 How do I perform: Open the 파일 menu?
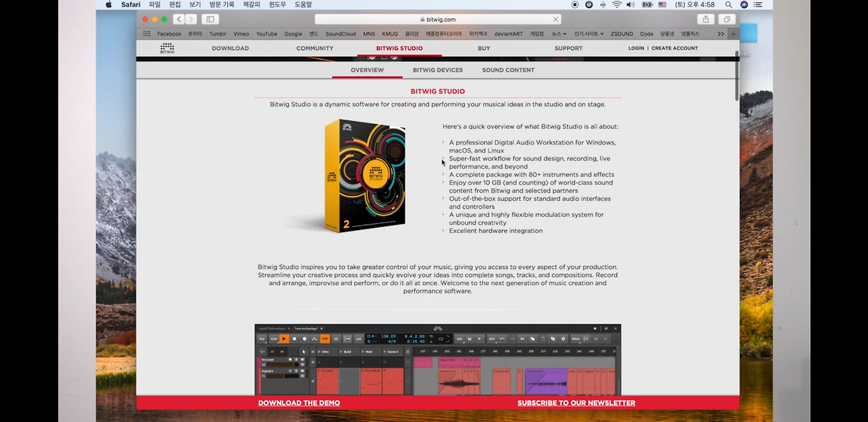pyautogui.click(x=155, y=5)
